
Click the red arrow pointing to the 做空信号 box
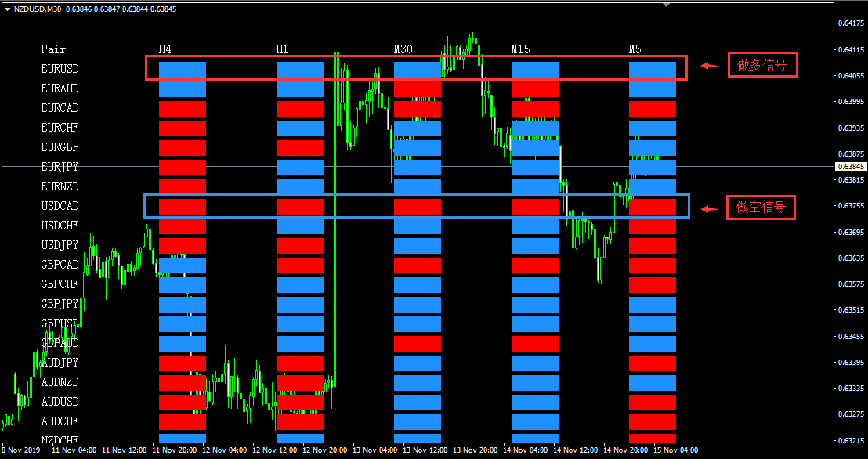tap(709, 209)
